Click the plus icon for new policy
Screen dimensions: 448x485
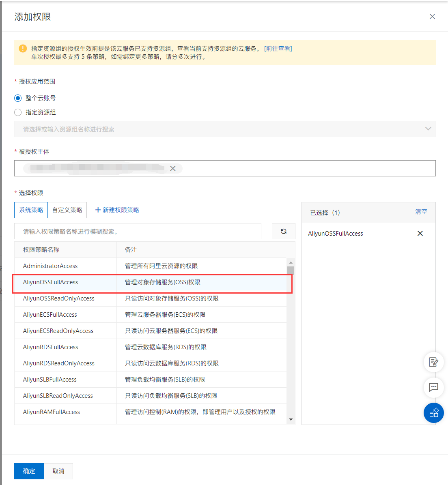pyautogui.click(x=98, y=210)
